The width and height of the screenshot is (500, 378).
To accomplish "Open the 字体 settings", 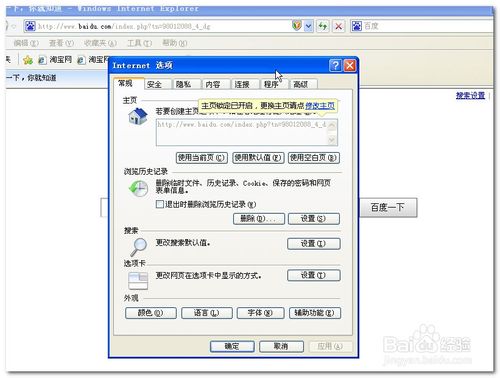I will [x=260, y=313].
